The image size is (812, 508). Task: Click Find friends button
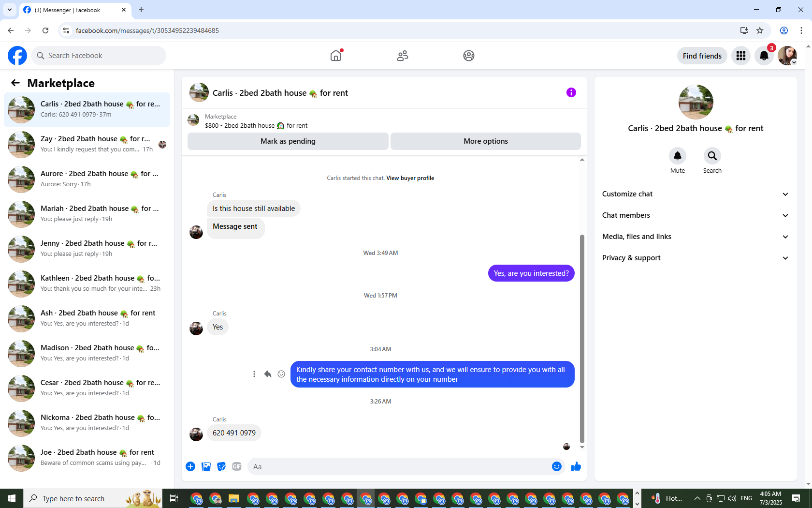(702, 56)
